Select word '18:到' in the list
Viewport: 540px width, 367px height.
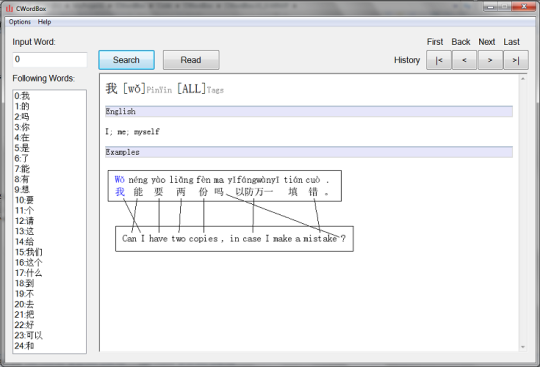24,283
